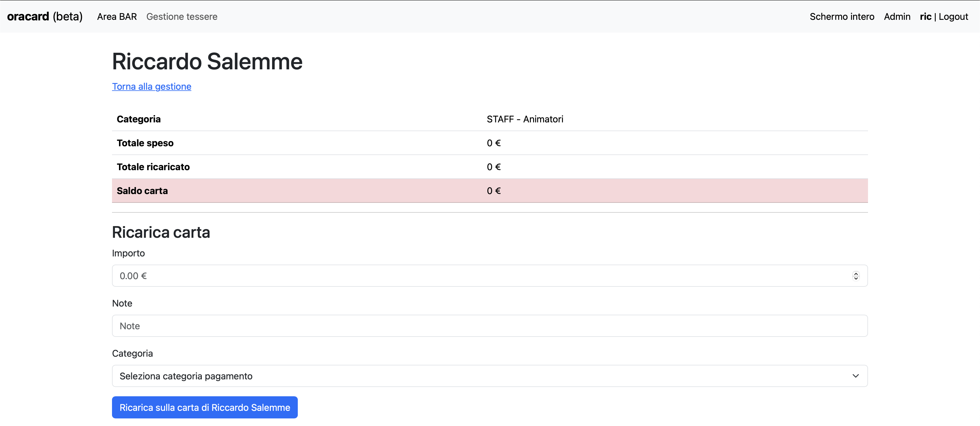
Task: Click the Importo stepper arrows
Action: pos(855,276)
